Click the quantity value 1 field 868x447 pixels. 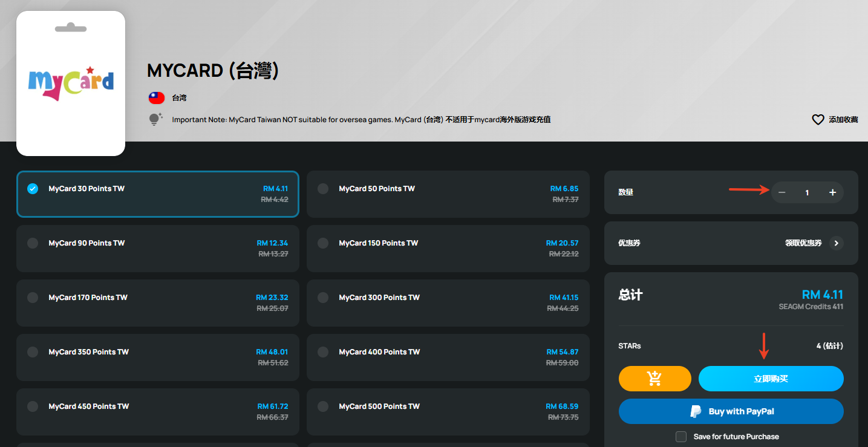[807, 192]
